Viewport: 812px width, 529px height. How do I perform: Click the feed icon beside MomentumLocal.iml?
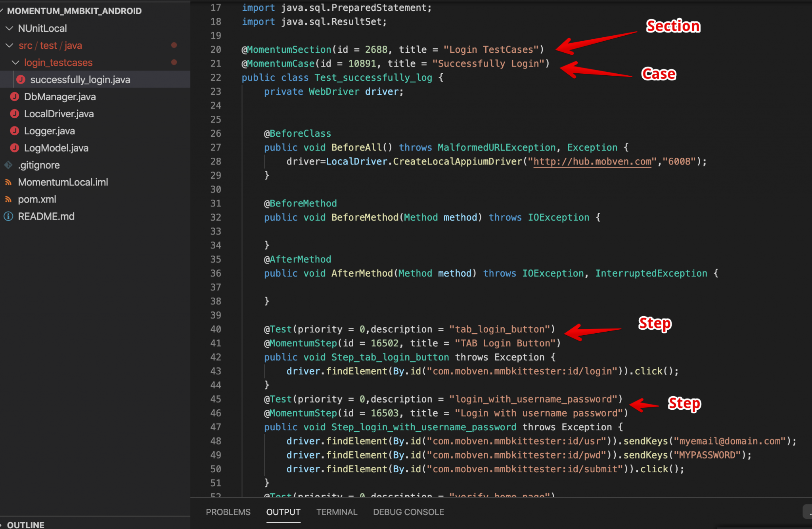[x=9, y=182]
